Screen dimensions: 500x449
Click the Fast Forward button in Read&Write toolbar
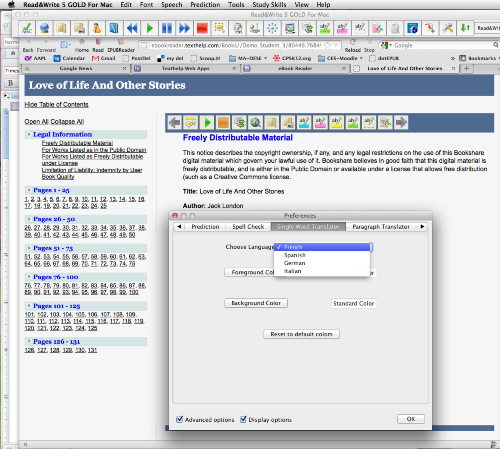tap(184, 28)
